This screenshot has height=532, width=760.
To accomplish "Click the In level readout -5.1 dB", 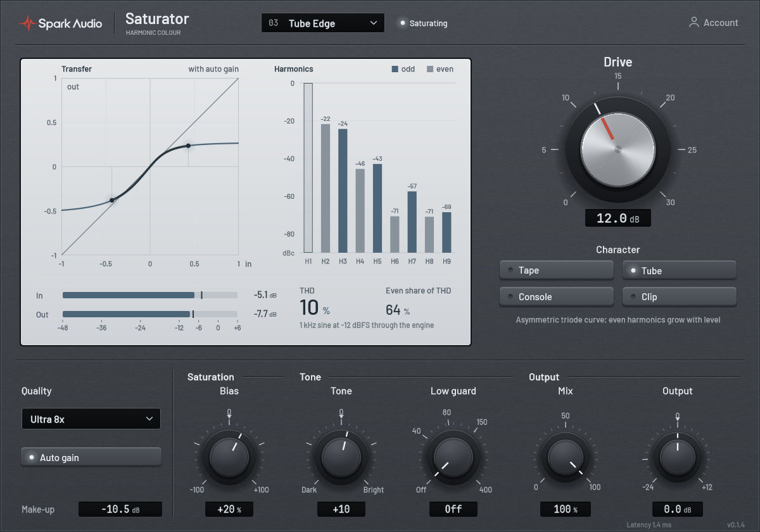I will [265, 295].
